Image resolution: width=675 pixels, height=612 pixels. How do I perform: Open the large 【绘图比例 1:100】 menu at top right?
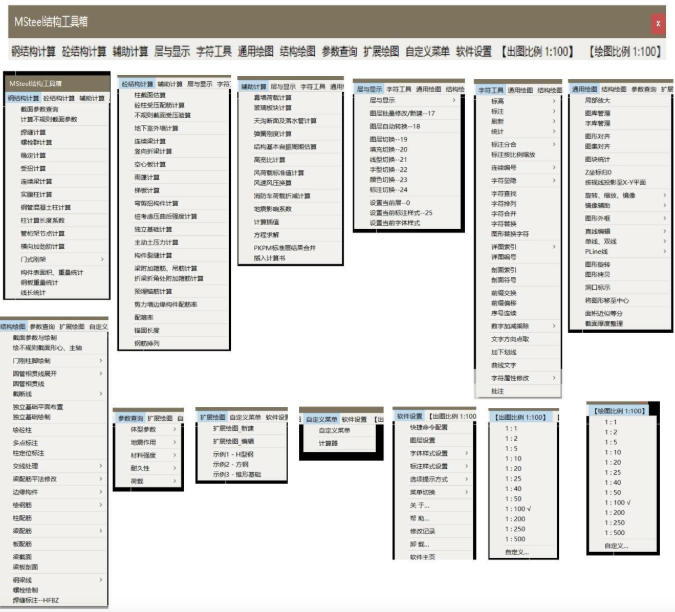click(625, 51)
